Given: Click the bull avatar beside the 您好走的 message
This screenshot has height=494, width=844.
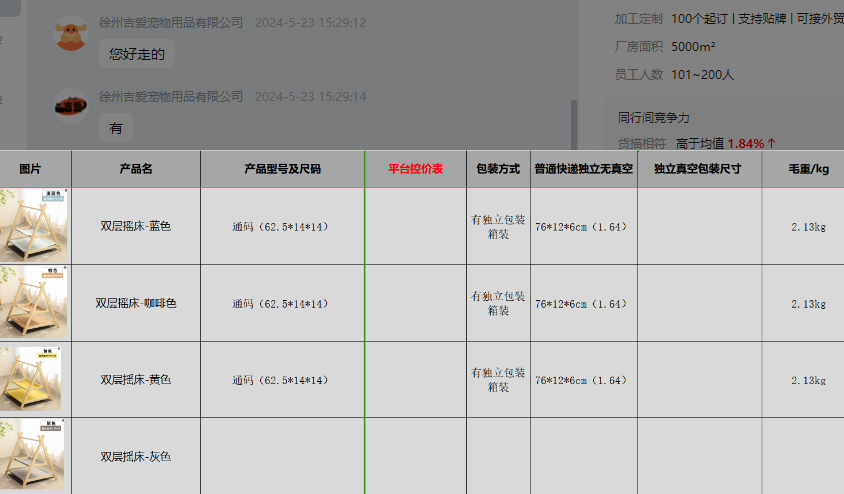Looking at the screenshot, I should (x=71, y=33).
